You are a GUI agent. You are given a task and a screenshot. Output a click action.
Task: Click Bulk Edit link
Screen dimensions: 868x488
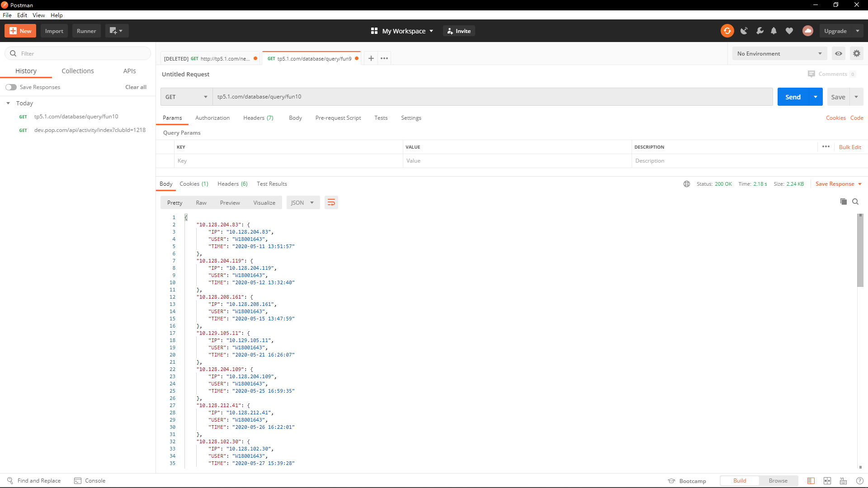[x=850, y=147]
